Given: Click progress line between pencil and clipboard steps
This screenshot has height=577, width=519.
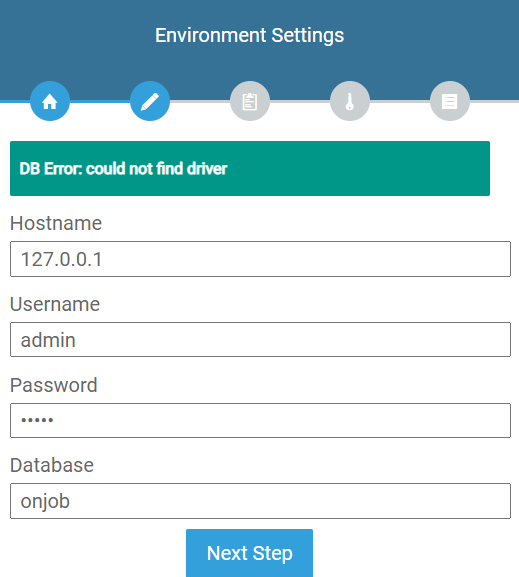Looking at the screenshot, I should pos(200,101).
